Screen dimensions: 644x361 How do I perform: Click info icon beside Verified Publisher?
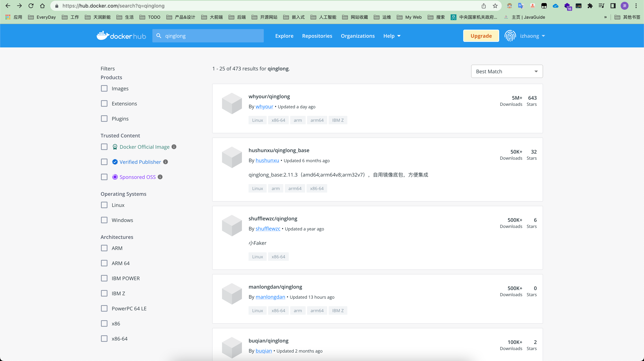(x=165, y=162)
